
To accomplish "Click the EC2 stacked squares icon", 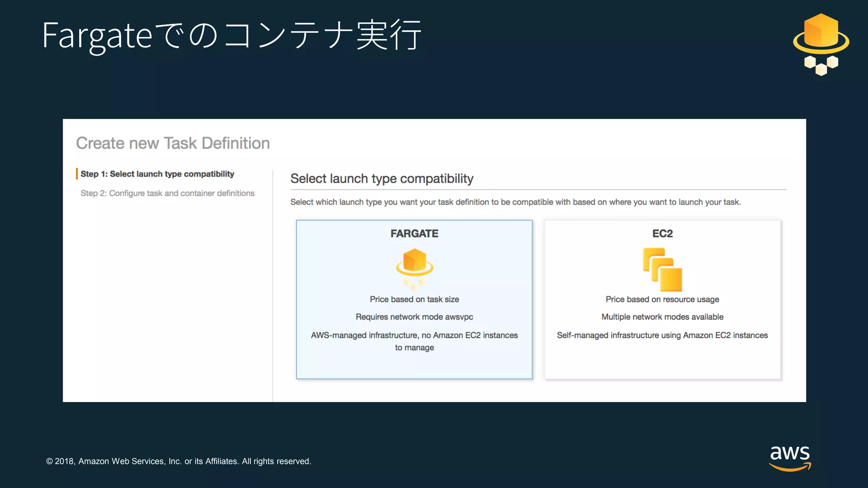I will tap(662, 270).
